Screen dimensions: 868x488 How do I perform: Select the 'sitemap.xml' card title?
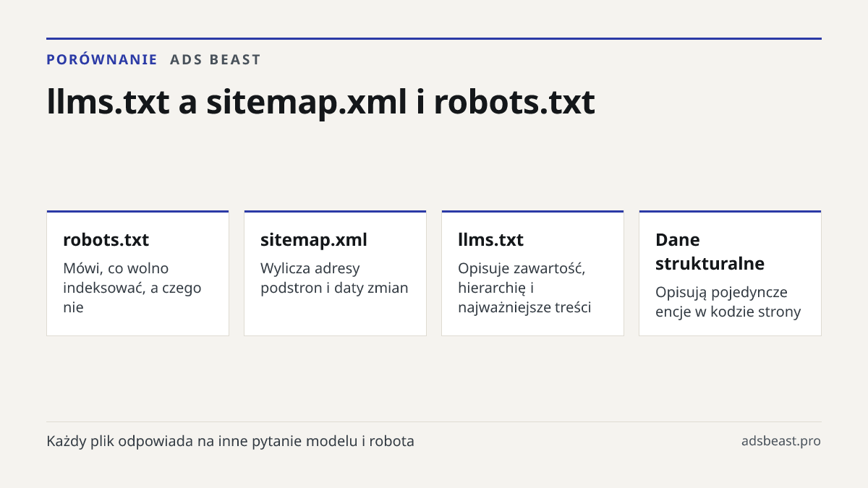314,239
